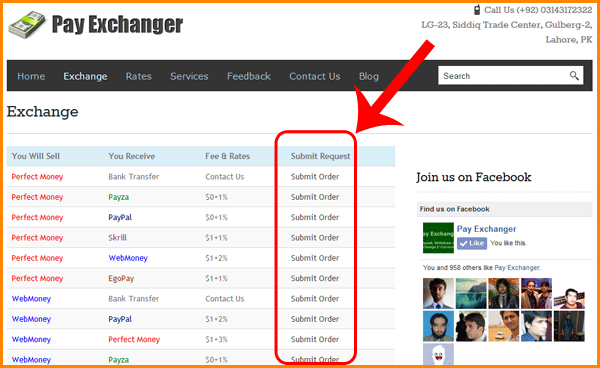Viewport: 600px width, 368px height.
Task: Click the $1+3% fee value
Action: (x=217, y=339)
